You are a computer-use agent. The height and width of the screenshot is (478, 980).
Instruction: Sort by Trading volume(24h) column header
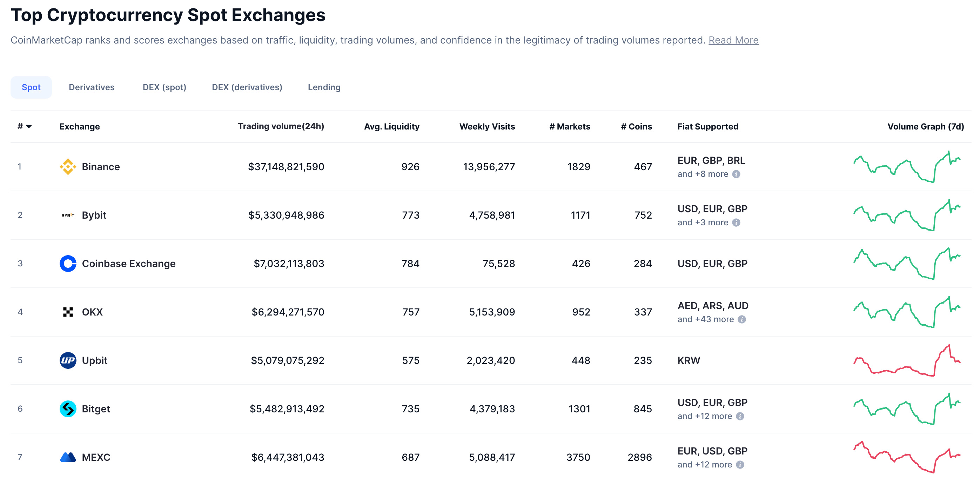click(281, 126)
